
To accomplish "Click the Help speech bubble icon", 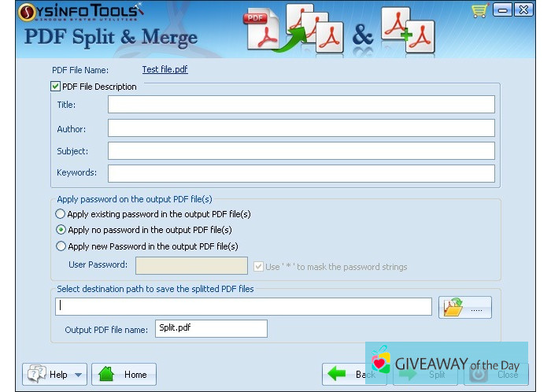I will [x=36, y=374].
